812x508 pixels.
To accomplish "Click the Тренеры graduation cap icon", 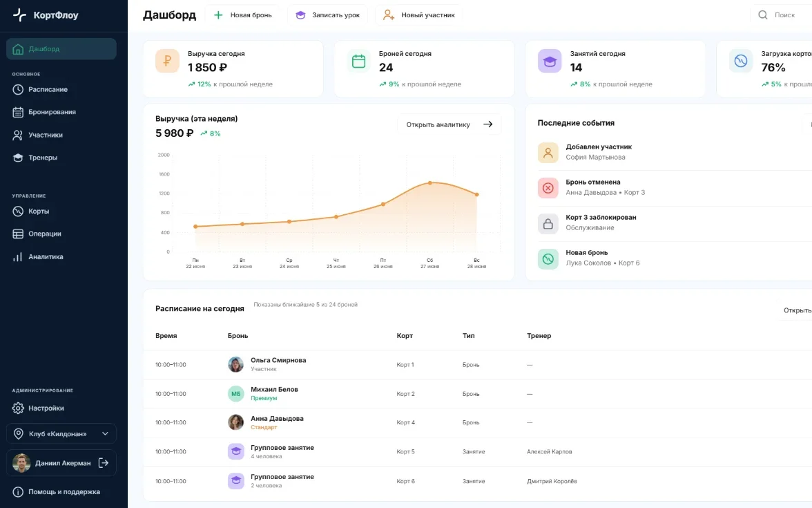I will (x=18, y=158).
